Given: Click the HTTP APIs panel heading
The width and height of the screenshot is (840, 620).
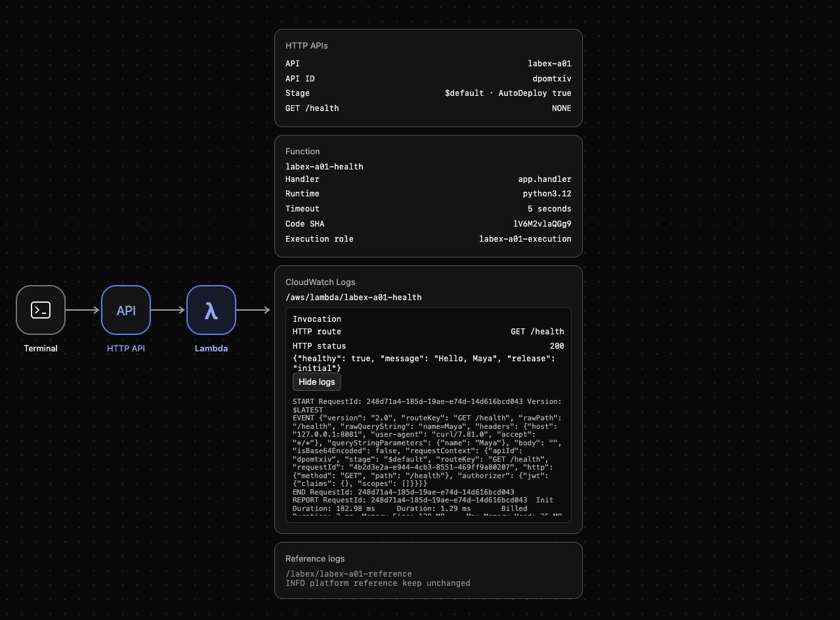Looking at the screenshot, I should point(306,46).
